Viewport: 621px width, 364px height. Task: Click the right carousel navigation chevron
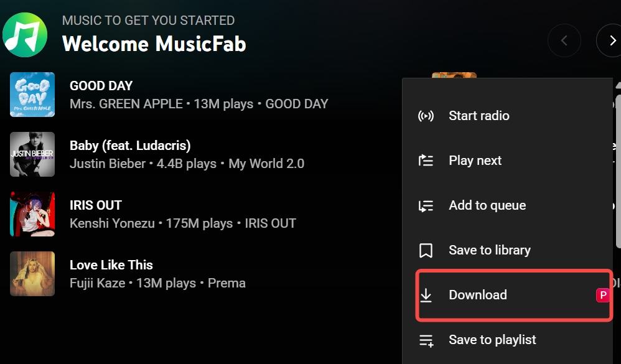[x=612, y=40]
